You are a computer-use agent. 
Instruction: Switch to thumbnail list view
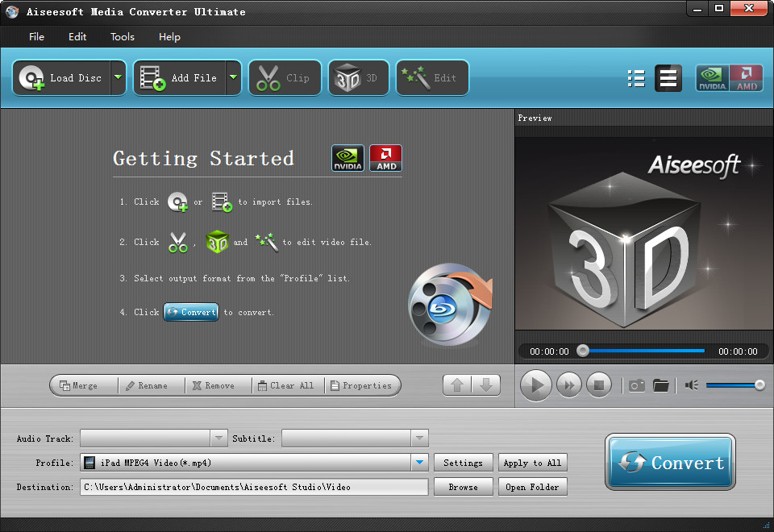click(636, 78)
